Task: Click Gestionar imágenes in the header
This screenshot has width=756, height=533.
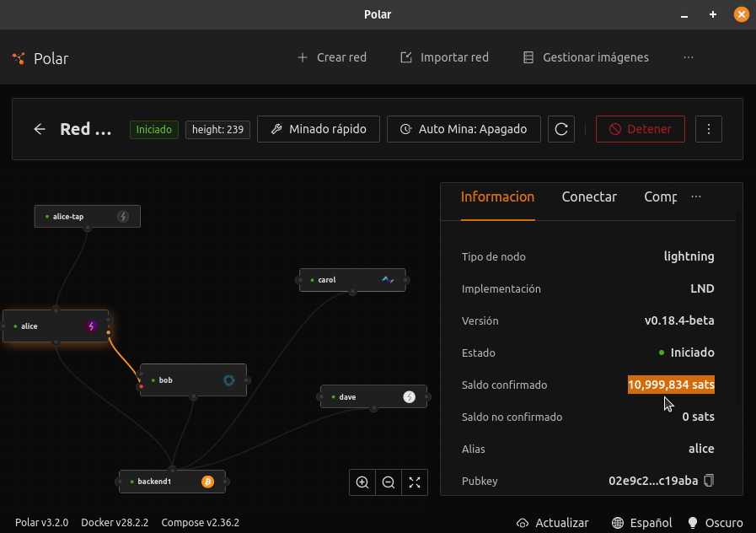Action: (586, 57)
